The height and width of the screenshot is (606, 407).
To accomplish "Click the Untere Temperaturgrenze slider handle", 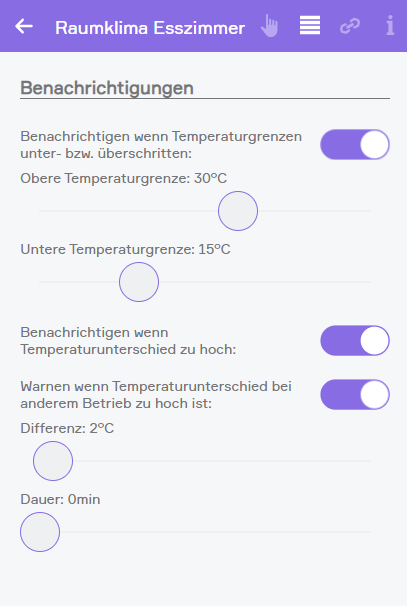I will [139, 282].
